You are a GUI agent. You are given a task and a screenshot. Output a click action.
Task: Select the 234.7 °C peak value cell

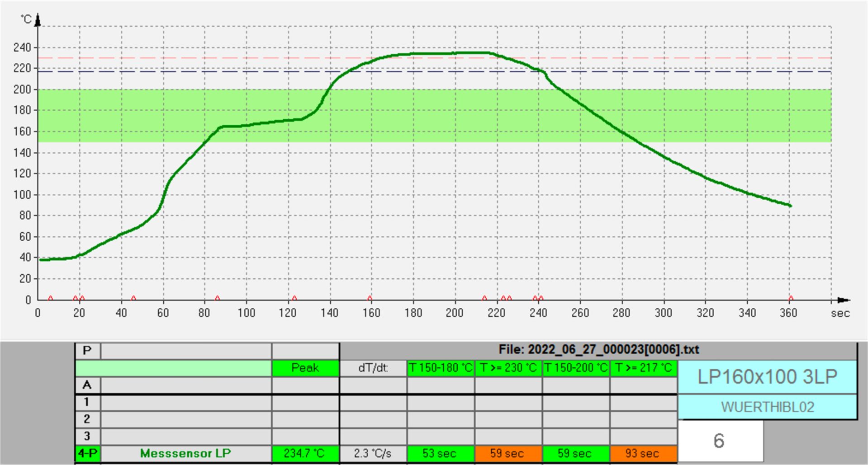(x=305, y=453)
